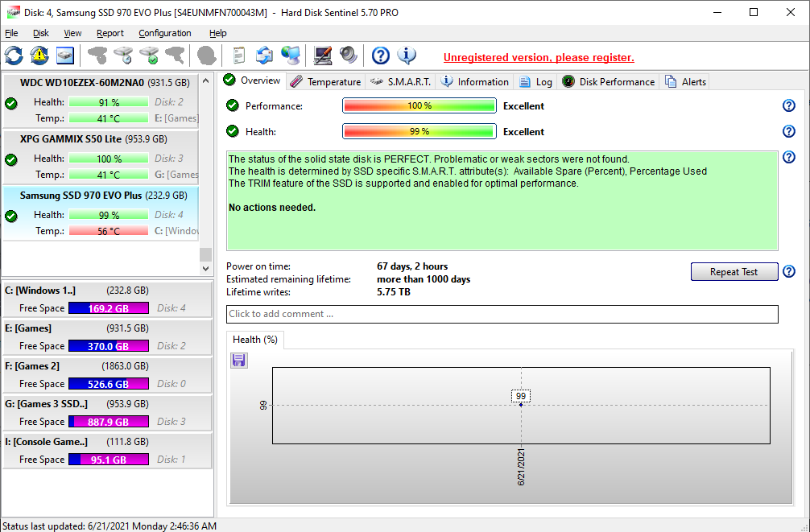Screen dimensions: 810x532
Task: Click the 67 days, 2 hours power on value
Action: click(412, 266)
